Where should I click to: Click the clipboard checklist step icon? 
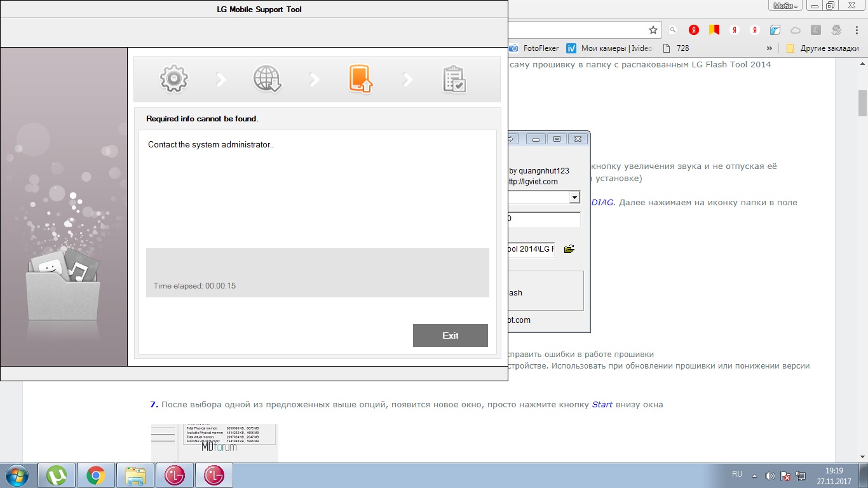pyautogui.click(x=454, y=79)
